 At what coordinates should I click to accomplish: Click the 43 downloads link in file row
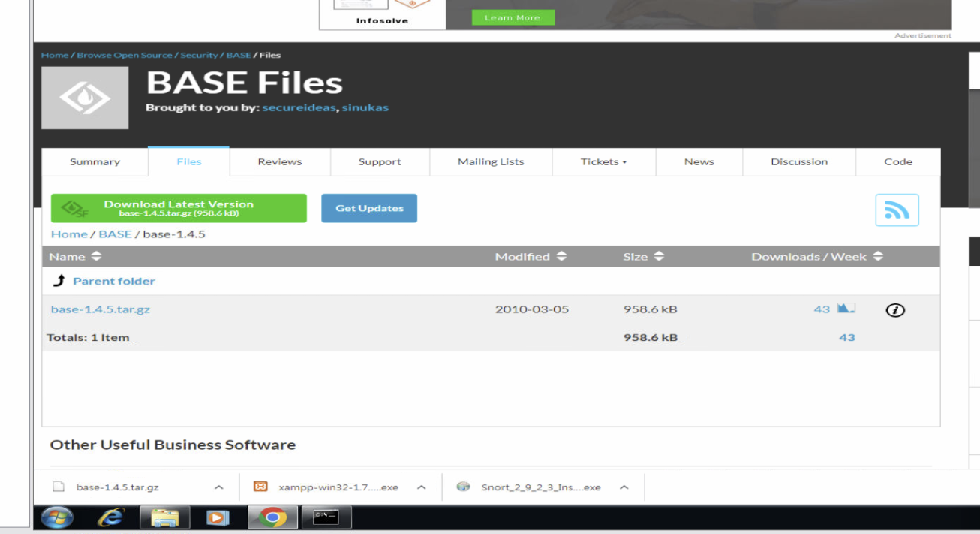coord(822,309)
